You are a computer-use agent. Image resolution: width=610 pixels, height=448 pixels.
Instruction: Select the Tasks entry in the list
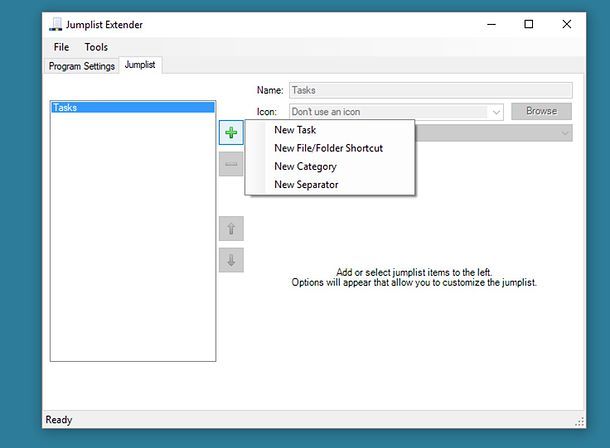pyautogui.click(x=132, y=107)
